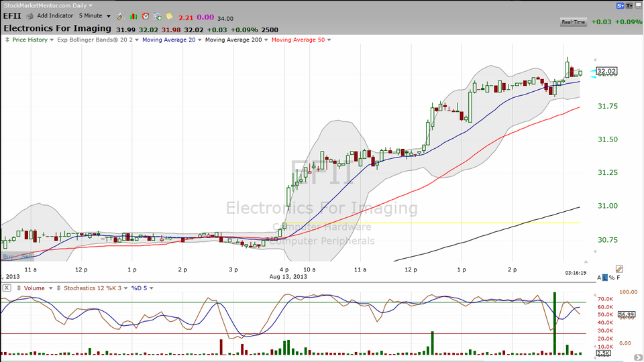644x362 pixels.
Task: Click the Sell link at chart bottom-left
Action: click(27, 257)
